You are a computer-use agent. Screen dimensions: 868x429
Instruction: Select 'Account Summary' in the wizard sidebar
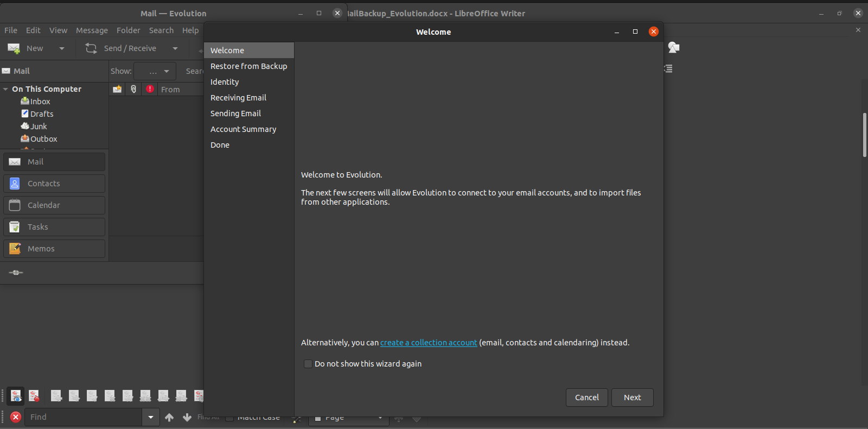click(249, 129)
